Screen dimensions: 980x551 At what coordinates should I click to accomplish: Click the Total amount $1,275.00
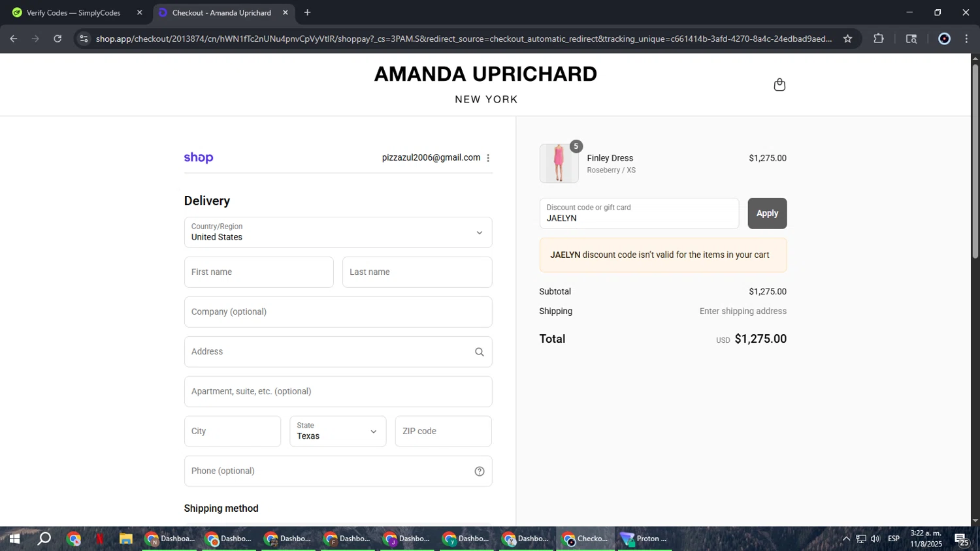tap(760, 339)
